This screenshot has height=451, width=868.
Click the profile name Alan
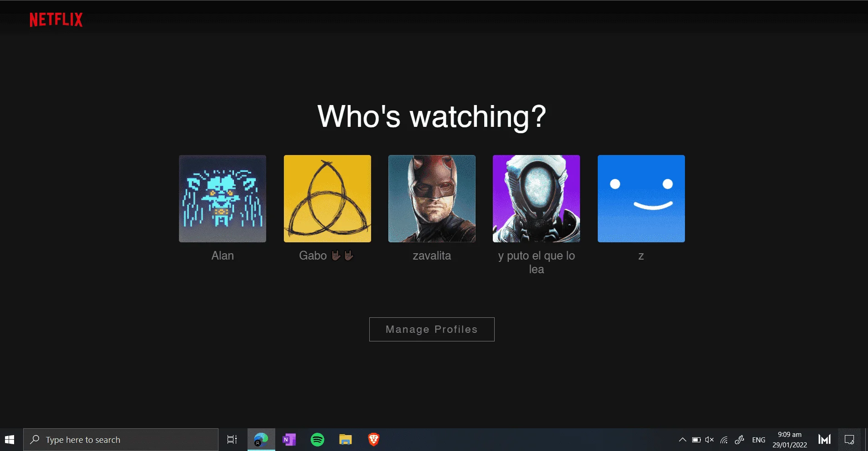(x=223, y=256)
